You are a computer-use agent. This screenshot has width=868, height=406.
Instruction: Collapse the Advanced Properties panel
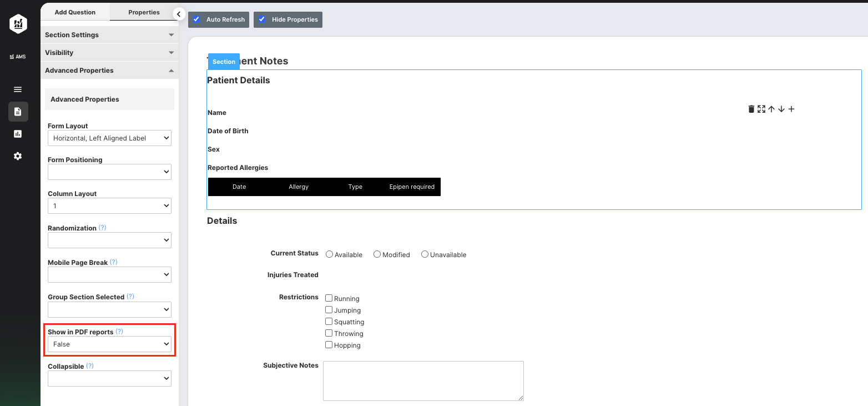109,70
